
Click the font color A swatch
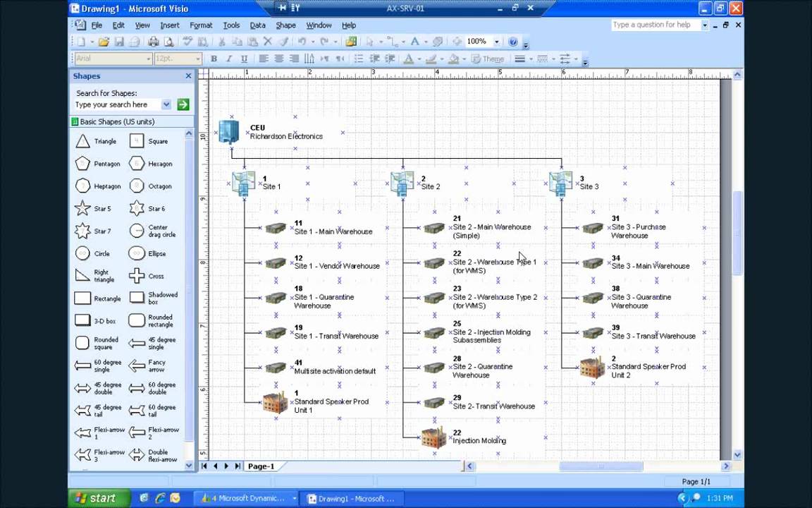tap(409, 59)
